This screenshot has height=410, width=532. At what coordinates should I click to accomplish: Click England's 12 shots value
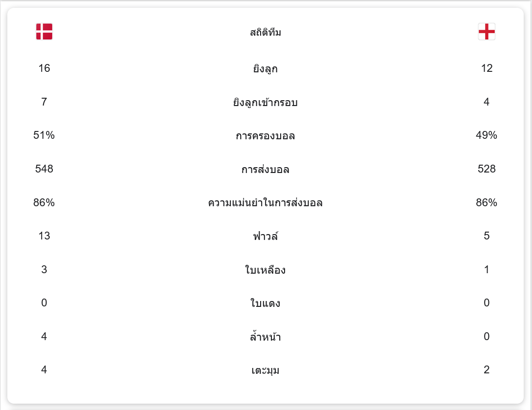click(x=487, y=68)
